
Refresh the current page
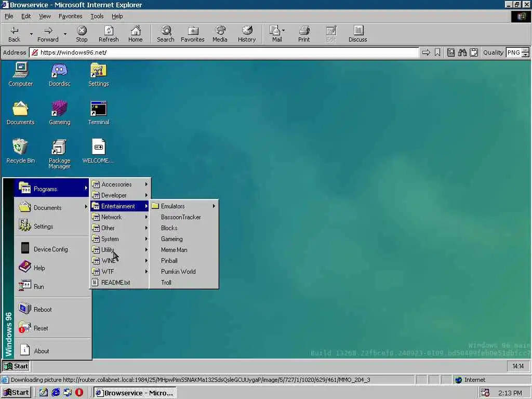[109, 34]
